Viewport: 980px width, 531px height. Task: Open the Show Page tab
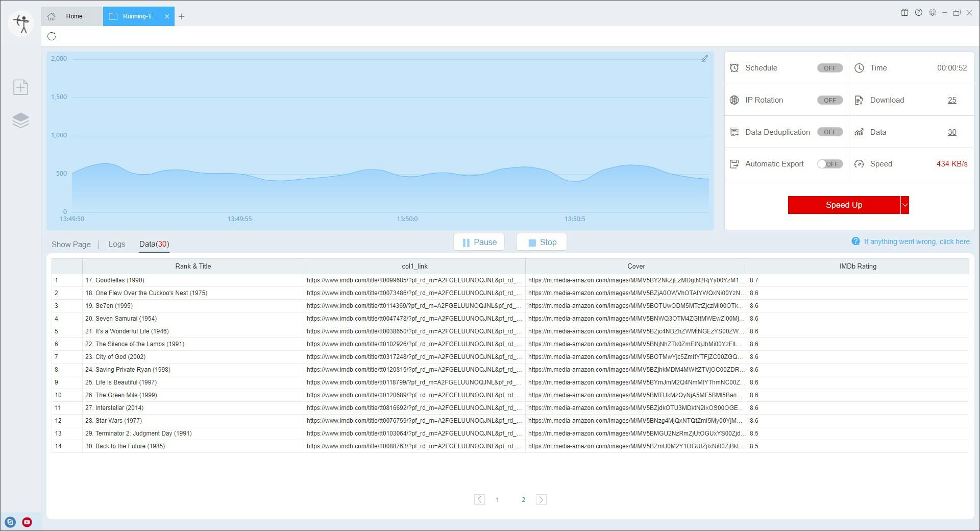pyautogui.click(x=71, y=245)
